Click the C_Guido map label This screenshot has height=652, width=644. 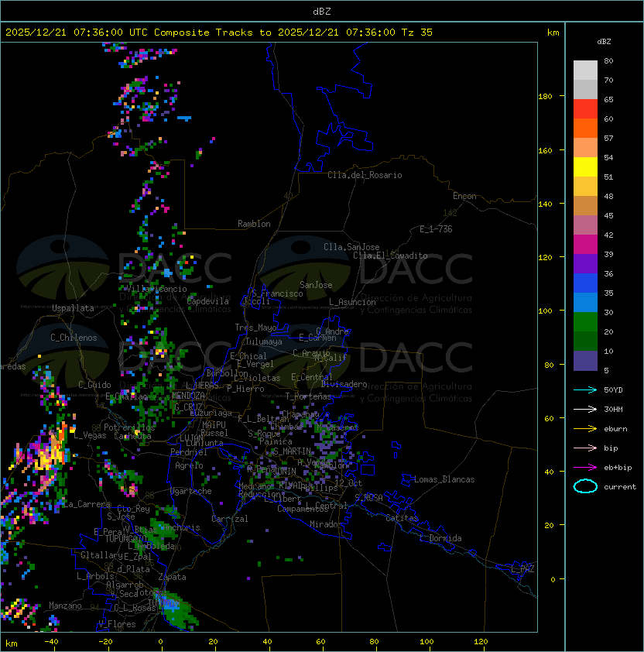coord(94,385)
